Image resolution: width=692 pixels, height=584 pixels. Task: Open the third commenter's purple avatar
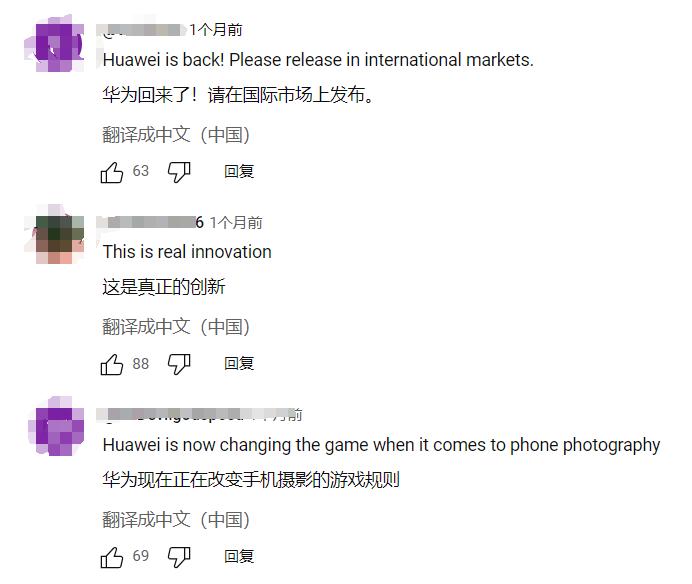coord(56,426)
